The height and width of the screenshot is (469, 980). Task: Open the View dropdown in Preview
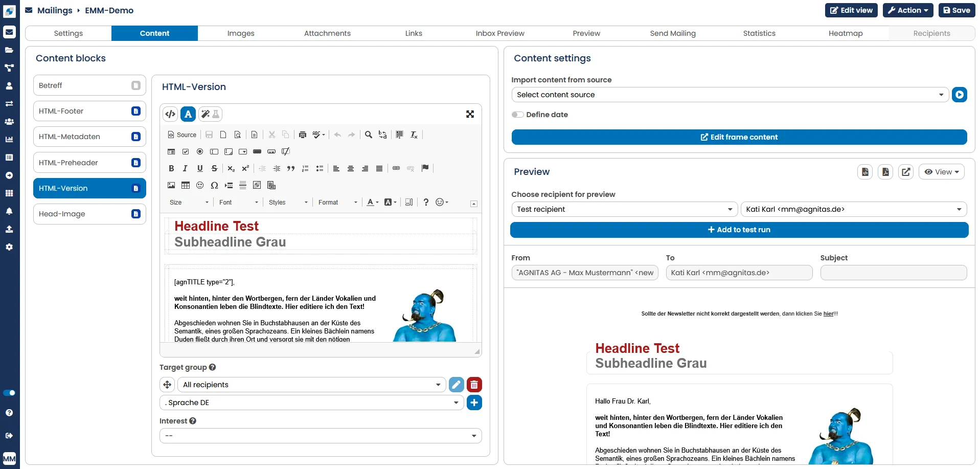click(x=942, y=172)
